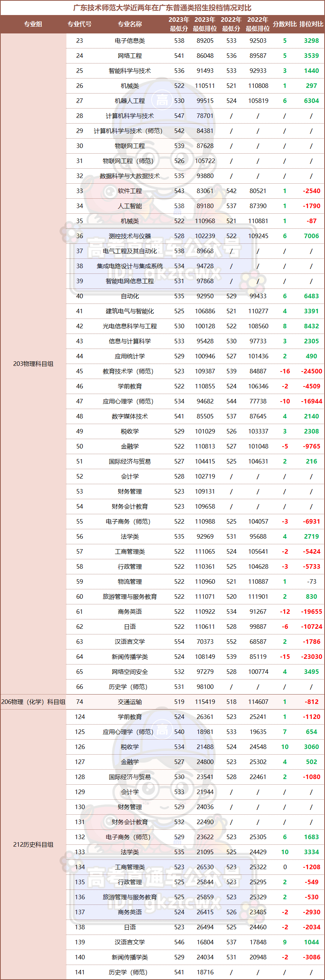Select the 光电信息科学与工程 cell

[x=129, y=326]
